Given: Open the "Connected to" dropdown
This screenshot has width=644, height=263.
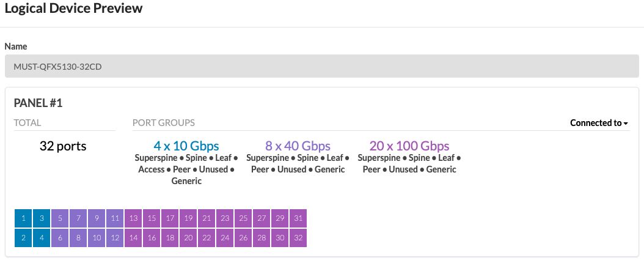Looking at the screenshot, I should [x=599, y=123].
